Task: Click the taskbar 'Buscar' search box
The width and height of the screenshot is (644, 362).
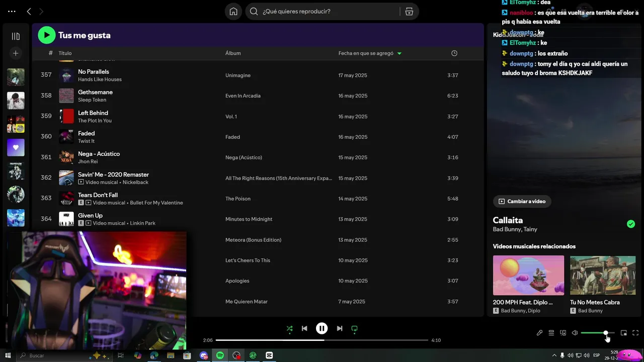Action: coord(64,355)
